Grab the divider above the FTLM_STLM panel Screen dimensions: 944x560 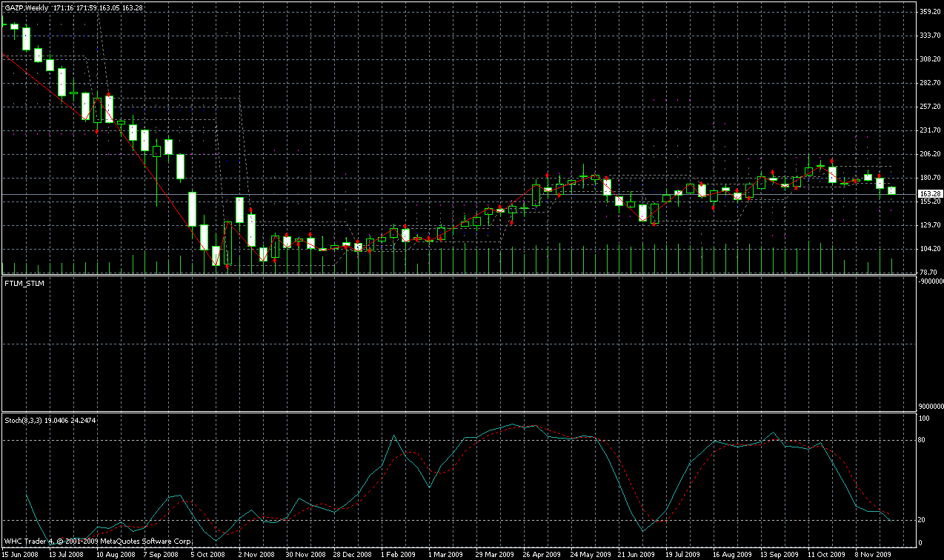click(x=459, y=275)
